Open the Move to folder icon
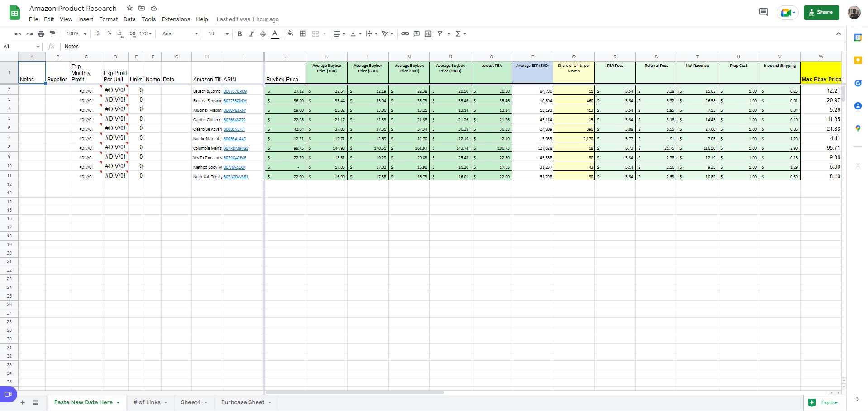 [142, 8]
